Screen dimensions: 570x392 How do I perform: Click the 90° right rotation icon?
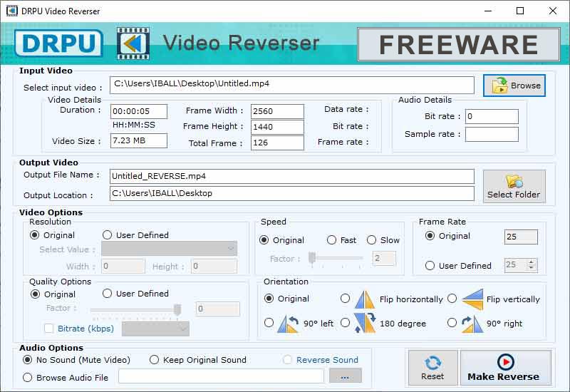point(472,324)
